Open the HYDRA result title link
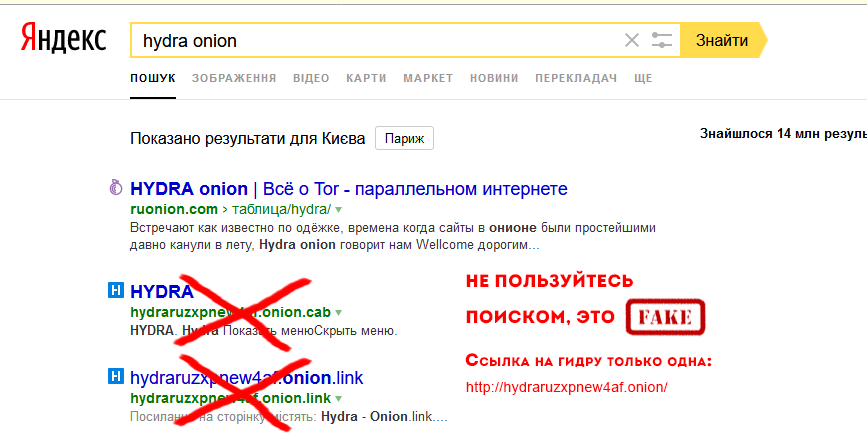867x444 pixels. pos(162,291)
